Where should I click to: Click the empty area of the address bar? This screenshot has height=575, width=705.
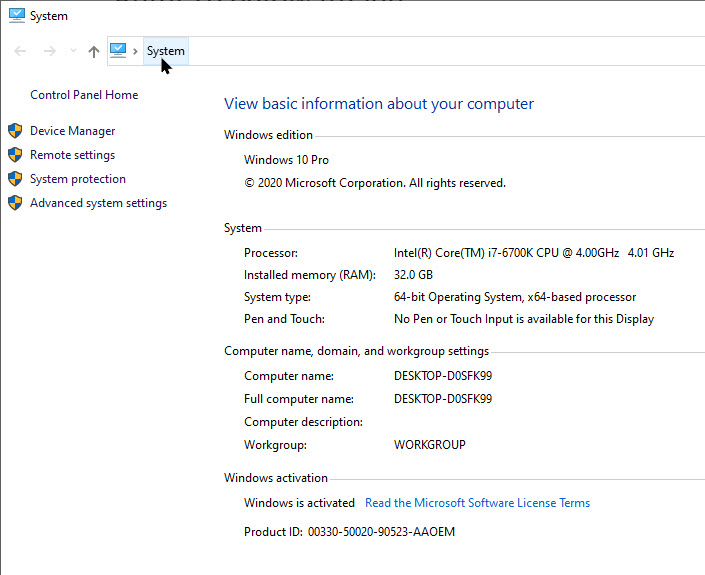(440, 51)
